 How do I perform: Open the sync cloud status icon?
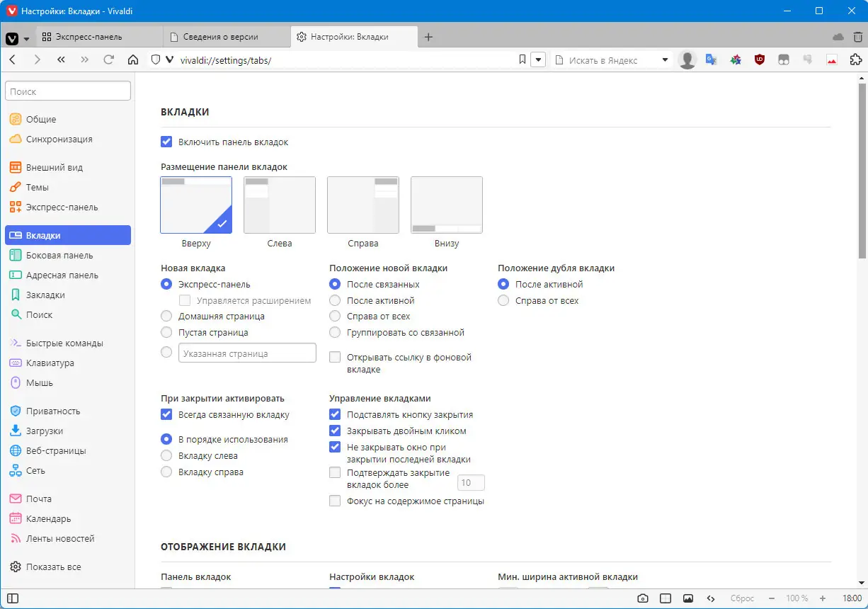tap(838, 37)
